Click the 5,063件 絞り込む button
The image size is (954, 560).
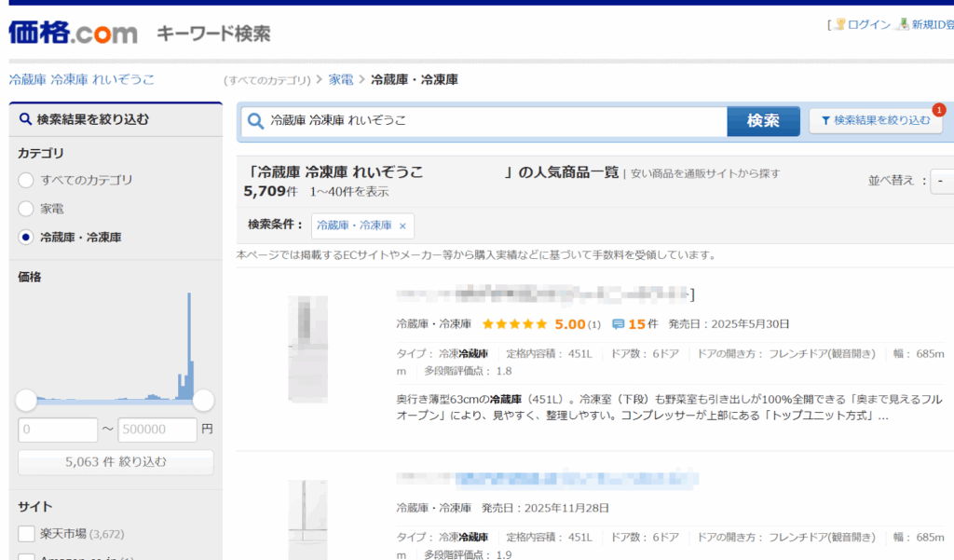tap(116, 462)
